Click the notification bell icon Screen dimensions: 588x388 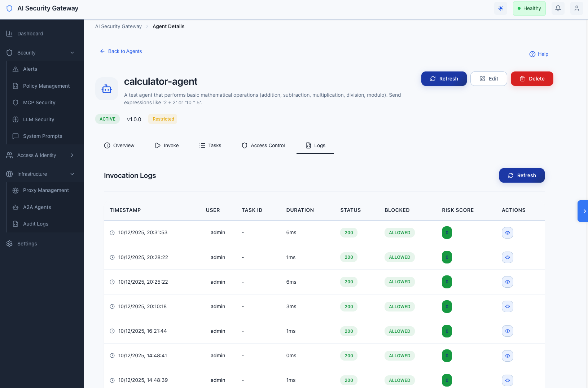click(x=558, y=8)
